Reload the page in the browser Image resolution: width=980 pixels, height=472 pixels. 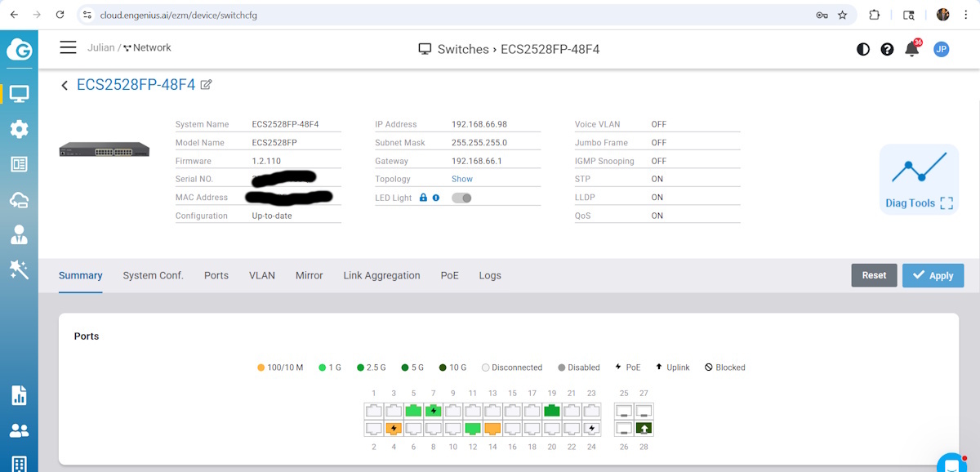[60, 15]
